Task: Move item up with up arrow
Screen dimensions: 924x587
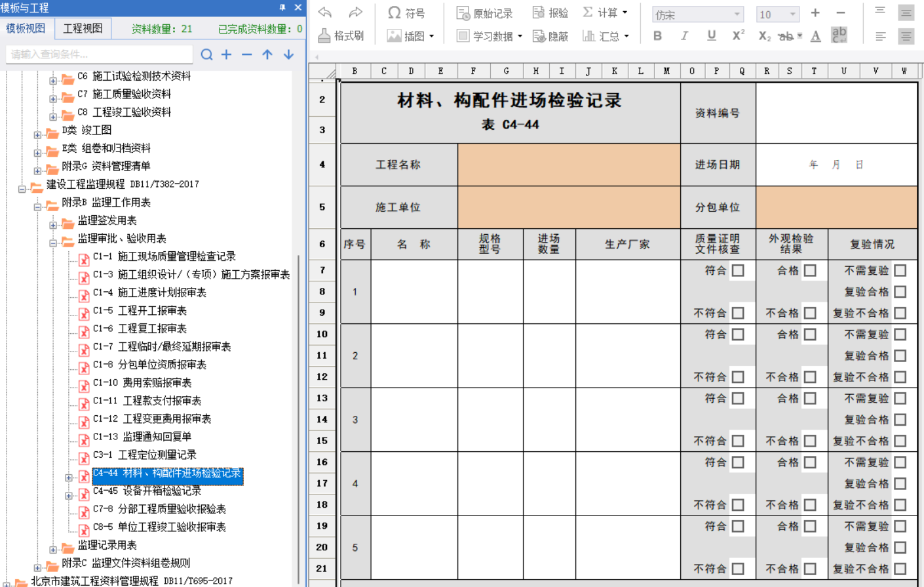Action: [x=267, y=54]
